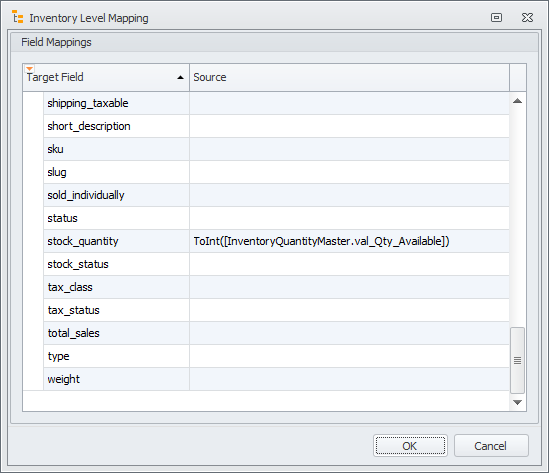
Task: Click the Source column header
Action: [349, 77]
